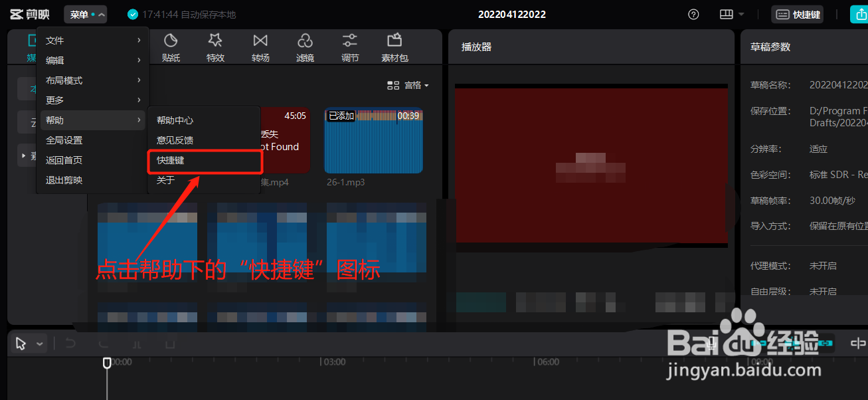Click the timeline playhead handle at 00:00
Image resolution: width=868 pixels, height=400 pixels.
tap(107, 363)
